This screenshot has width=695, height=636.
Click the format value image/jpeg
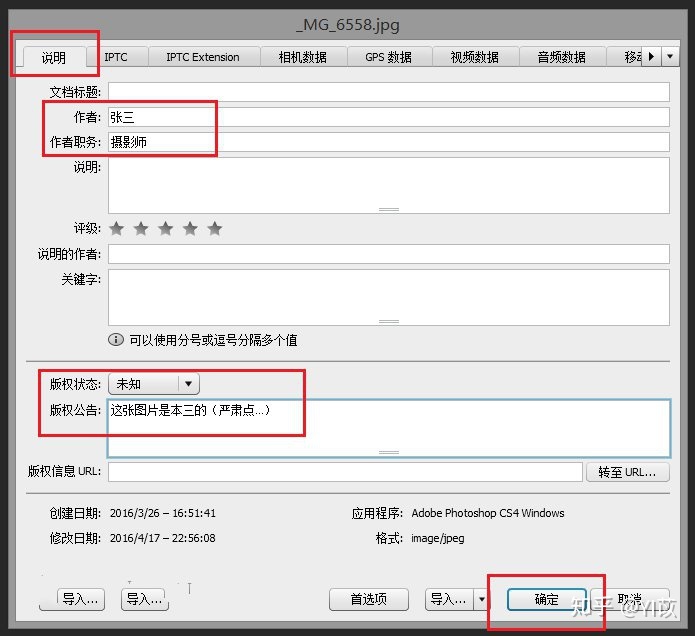(x=437, y=538)
